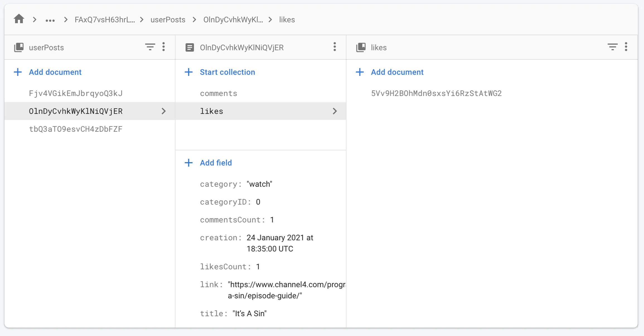Click the userPosts collection icon in panel header
Screen dimensions: 644x336
point(19,47)
